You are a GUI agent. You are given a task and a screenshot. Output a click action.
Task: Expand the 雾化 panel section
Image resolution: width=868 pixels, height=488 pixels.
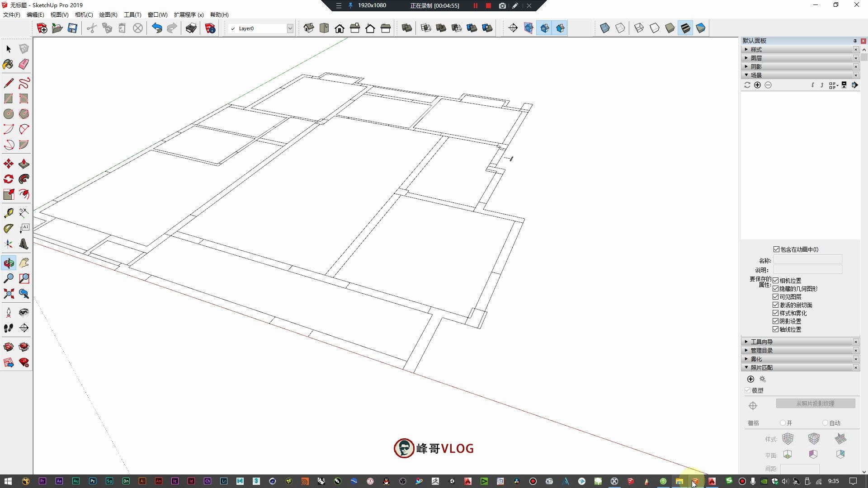click(756, 359)
